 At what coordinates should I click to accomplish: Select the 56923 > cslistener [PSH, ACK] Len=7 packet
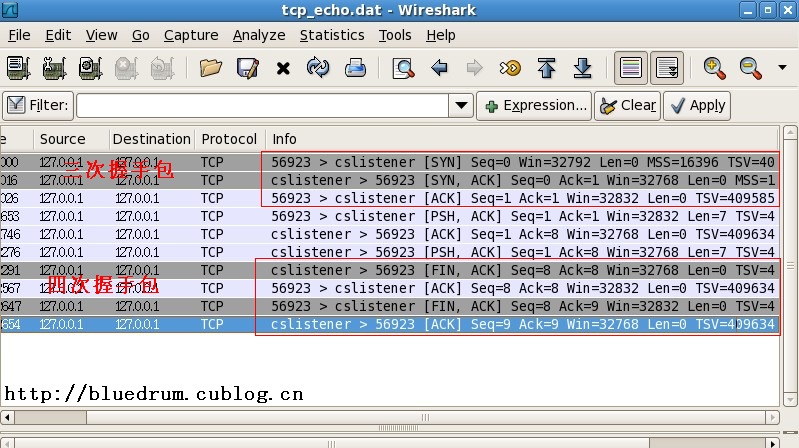click(x=390, y=216)
